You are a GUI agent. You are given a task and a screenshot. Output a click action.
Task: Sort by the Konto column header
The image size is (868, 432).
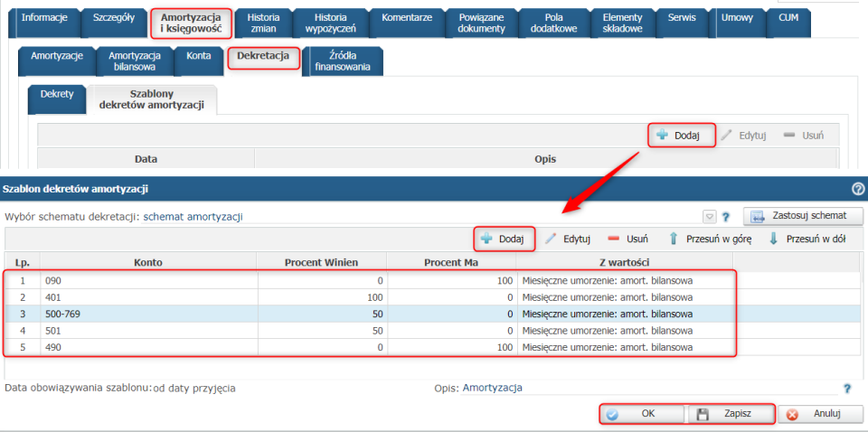pyautogui.click(x=148, y=263)
